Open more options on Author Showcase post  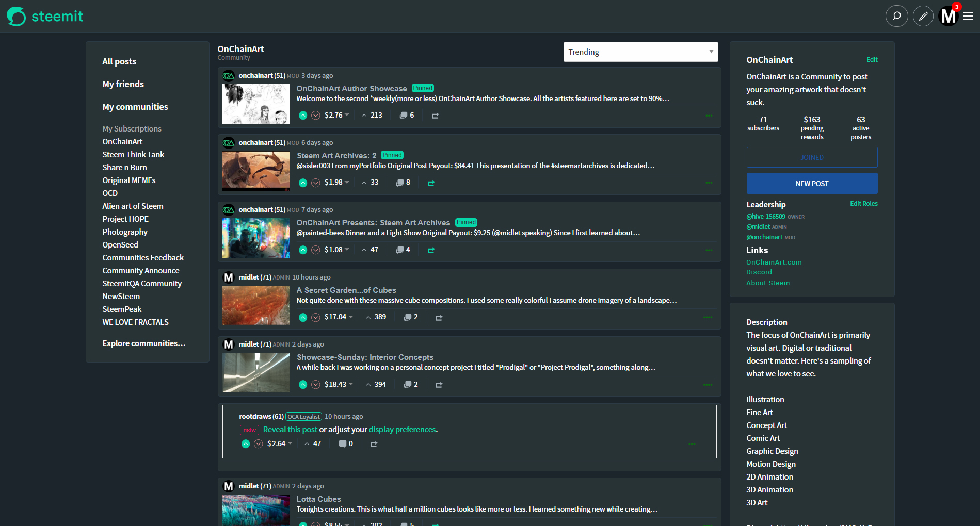click(x=709, y=116)
